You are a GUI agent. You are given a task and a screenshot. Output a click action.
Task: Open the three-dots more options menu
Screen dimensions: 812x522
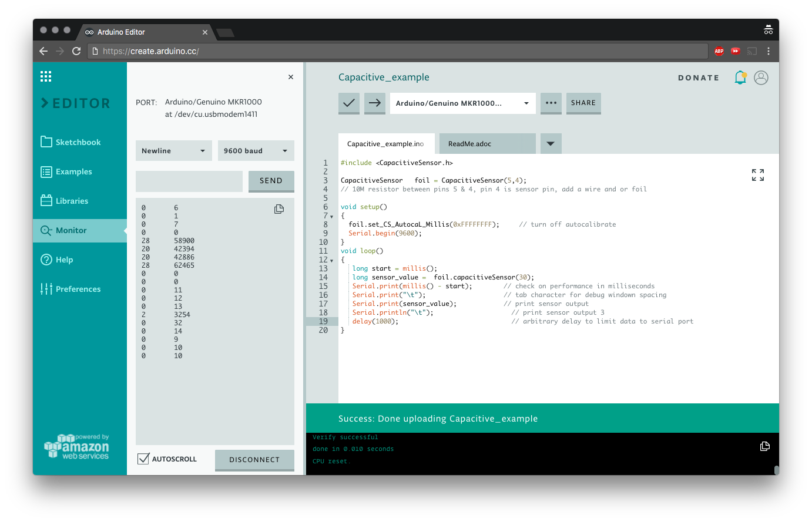point(551,103)
